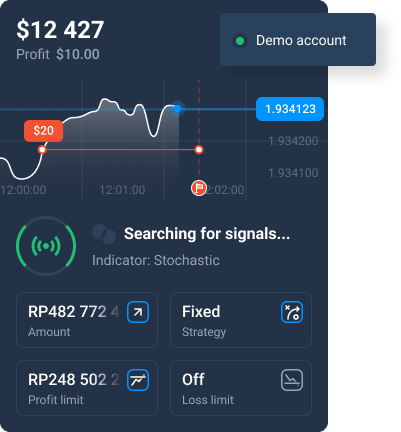Open the Demo account selector
Viewport: 401px width, 432px height.
(x=298, y=40)
